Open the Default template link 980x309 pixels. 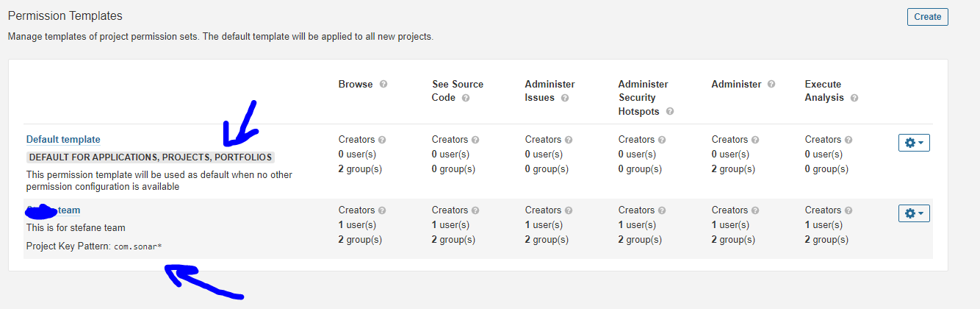point(63,140)
